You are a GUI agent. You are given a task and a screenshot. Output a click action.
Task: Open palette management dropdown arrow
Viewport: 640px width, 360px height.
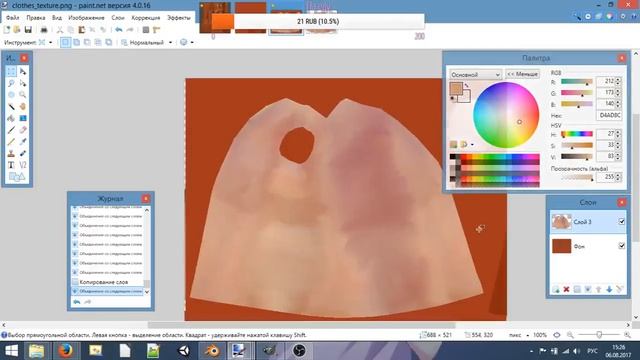click(x=473, y=144)
